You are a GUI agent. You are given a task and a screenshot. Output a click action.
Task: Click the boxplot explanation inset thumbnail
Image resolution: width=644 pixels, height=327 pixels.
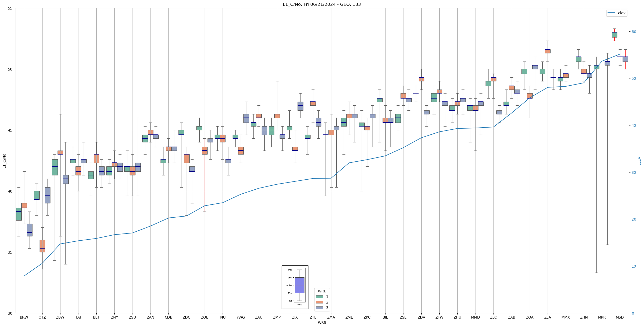click(x=295, y=287)
